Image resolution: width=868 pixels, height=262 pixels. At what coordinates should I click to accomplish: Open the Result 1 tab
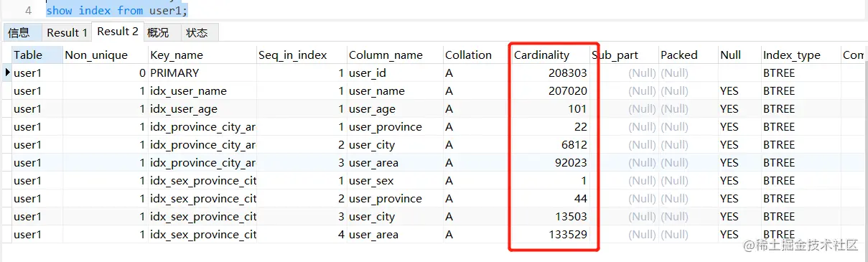click(x=67, y=32)
